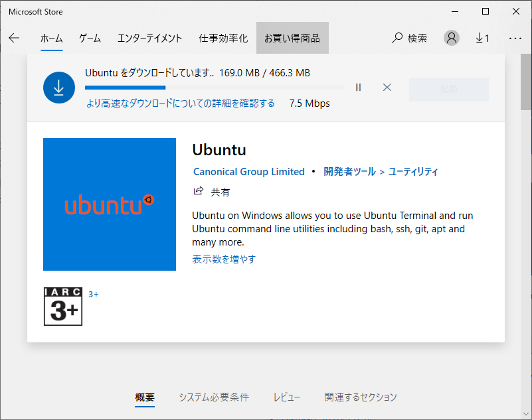The image size is (532, 420).
Task: Click the share icon beside 共有
Action: 199,191
